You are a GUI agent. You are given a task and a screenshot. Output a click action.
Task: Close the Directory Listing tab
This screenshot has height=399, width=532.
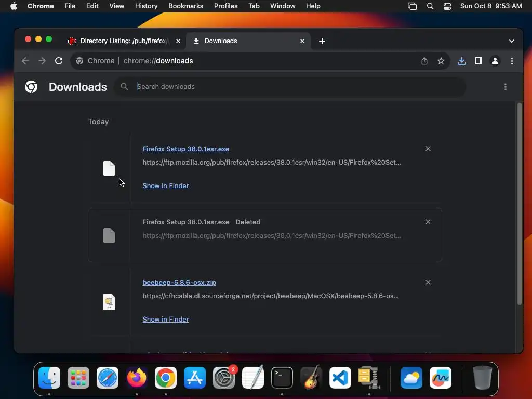pyautogui.click(x=178, y=41)
